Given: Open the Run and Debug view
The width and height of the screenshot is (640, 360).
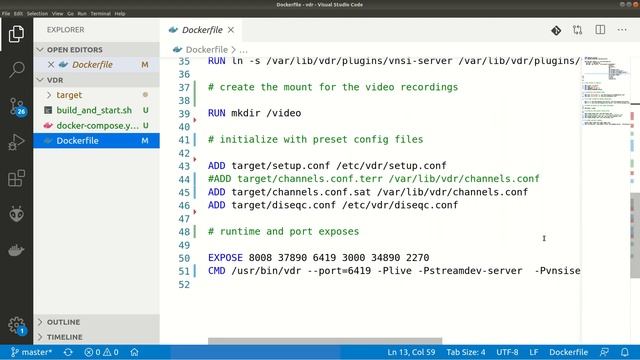Looking at the screenshot, I should pos(16,142).
